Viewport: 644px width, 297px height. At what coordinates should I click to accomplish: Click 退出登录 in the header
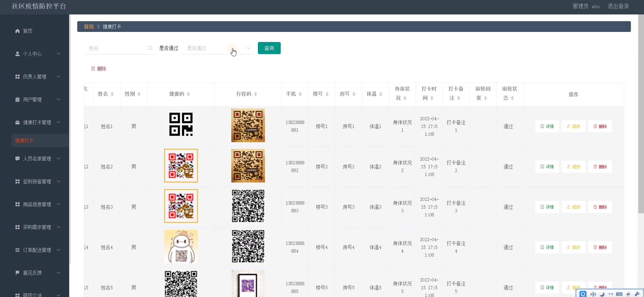pos(618,6)
